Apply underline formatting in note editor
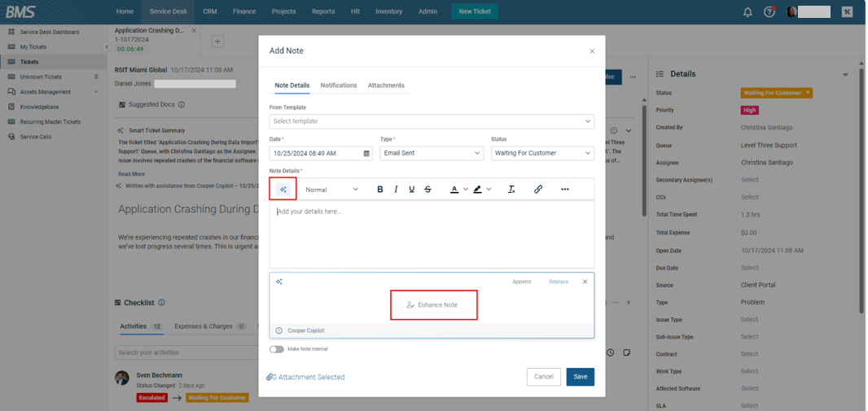Viewport: 868px width, 411px height. (x=411, y=190)
